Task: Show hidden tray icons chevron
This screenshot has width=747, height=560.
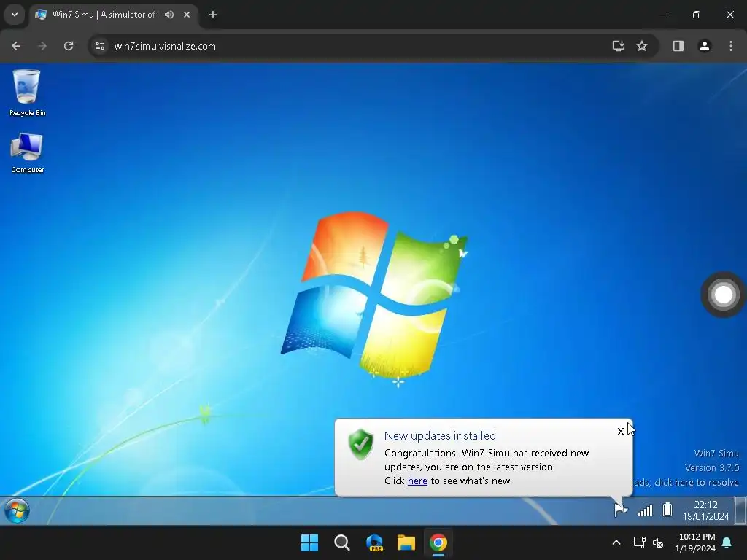Action: point(616,542)
